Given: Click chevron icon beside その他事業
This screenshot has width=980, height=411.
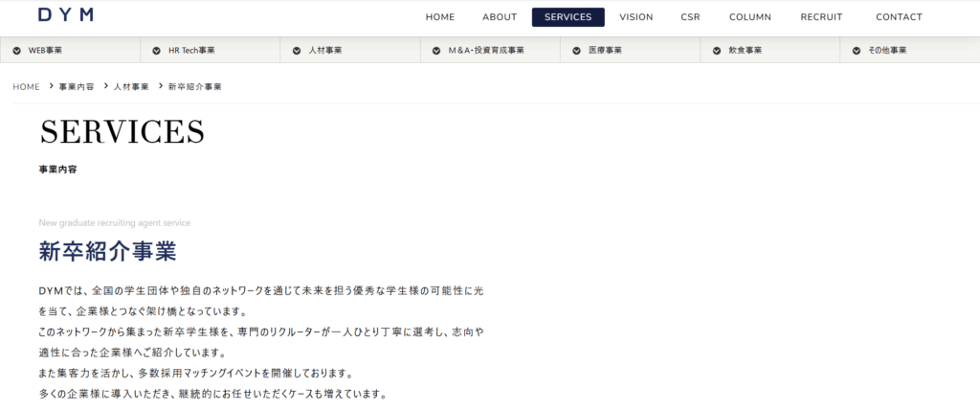Looking at the screenshot, I should pyautogui.click(x=857, y=50).
